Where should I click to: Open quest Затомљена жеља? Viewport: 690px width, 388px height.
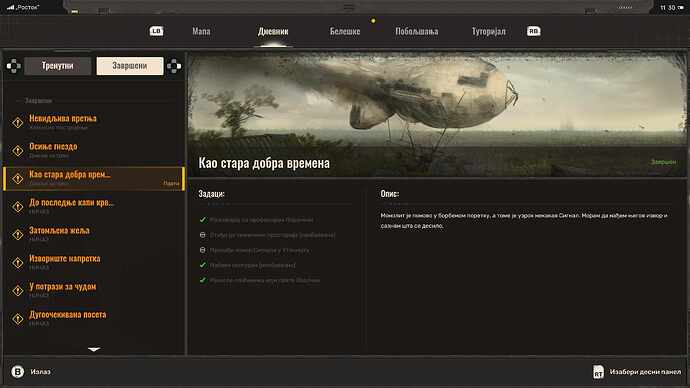[94, 234]
